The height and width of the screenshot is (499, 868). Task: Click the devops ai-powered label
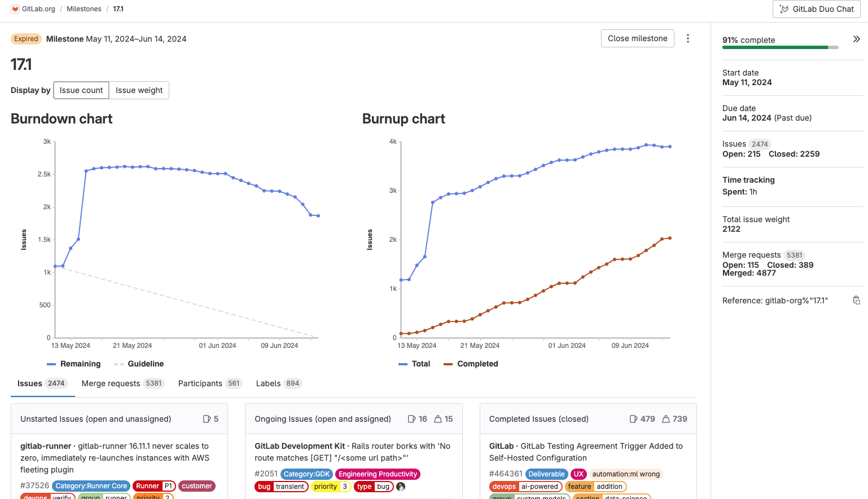click(x=526, y=487)
